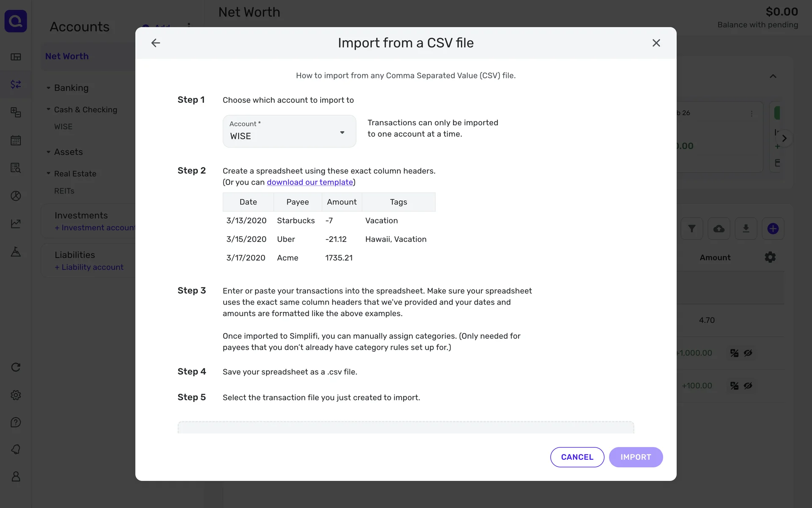The height and width of the screenshot is (508, 812).
Task: Click the refresh sync icon in the sidebar
Action: pos(16,367)
